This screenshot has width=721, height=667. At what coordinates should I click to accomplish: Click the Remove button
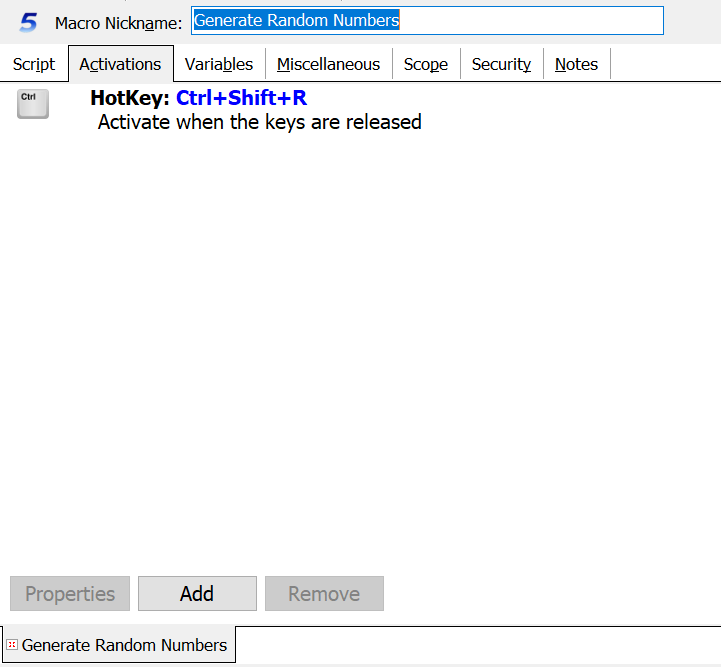pos(324,594)
